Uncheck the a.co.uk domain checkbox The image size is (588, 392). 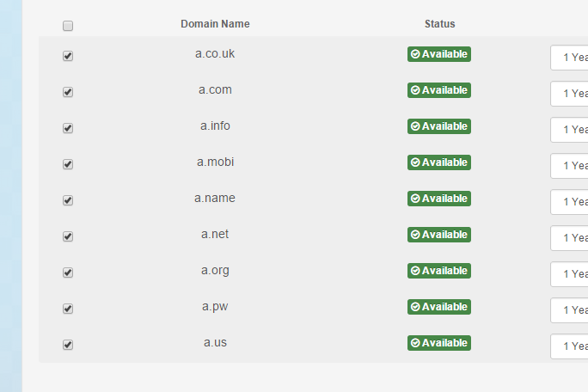[68, 56]
